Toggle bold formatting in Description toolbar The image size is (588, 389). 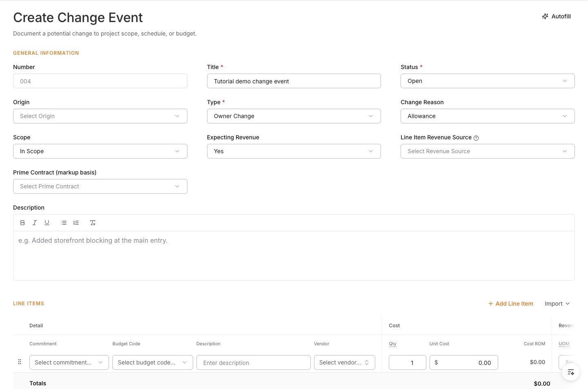click(22, 223)
